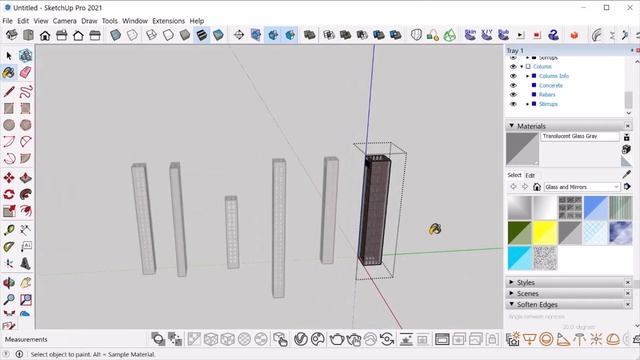Image resolution: width=640 pixels, height=360 pixels.
Task: Activate the Paint Bucket tool
Action: [9, 73]
